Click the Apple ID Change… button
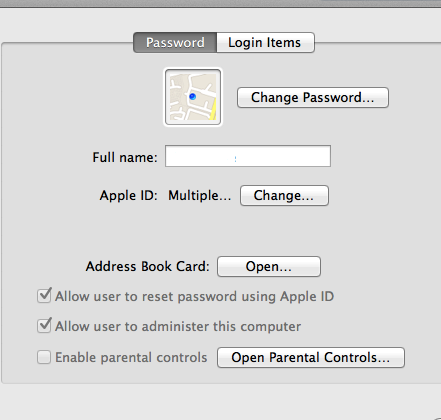Screen dimensions: 441x420 (x=284, y=195)
